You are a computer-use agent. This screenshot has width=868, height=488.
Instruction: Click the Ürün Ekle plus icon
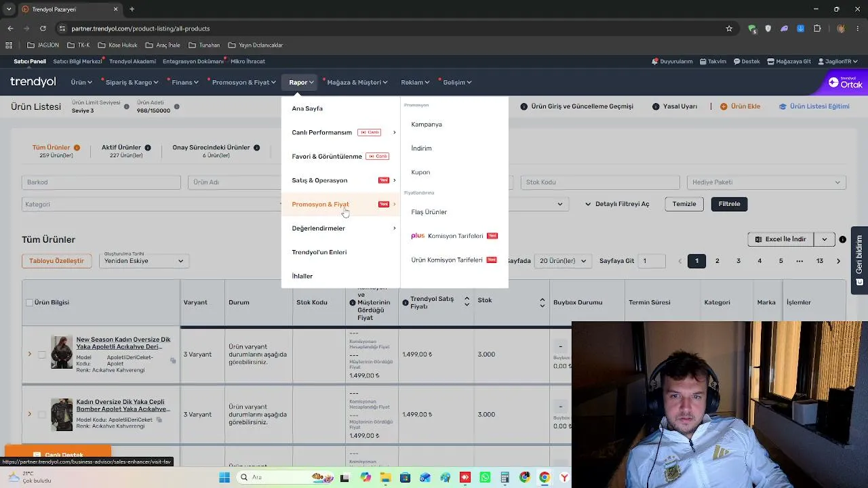[724, 106]
